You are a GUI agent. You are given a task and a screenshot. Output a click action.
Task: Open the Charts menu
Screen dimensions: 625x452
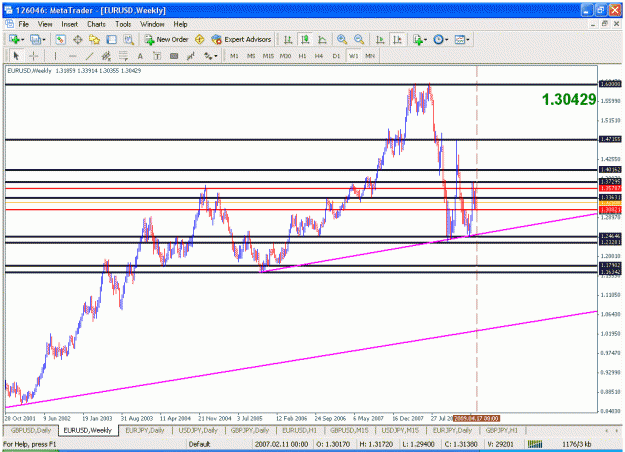(x=96, y=24)
